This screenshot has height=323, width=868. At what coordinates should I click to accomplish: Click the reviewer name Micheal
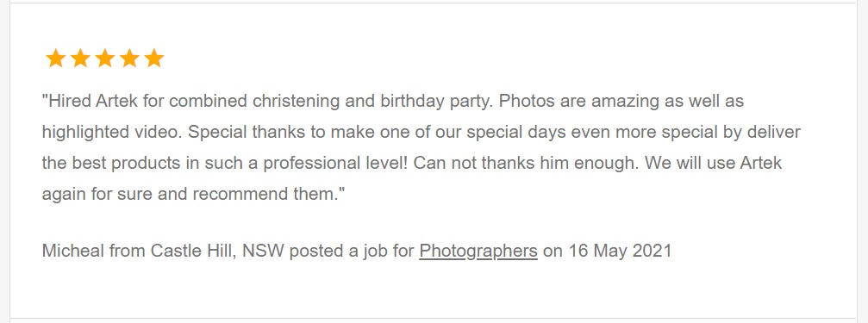point(73,251)
